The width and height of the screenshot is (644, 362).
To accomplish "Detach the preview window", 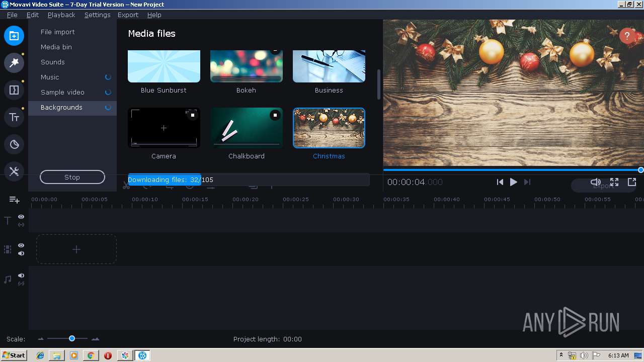I will pos(632,182).
